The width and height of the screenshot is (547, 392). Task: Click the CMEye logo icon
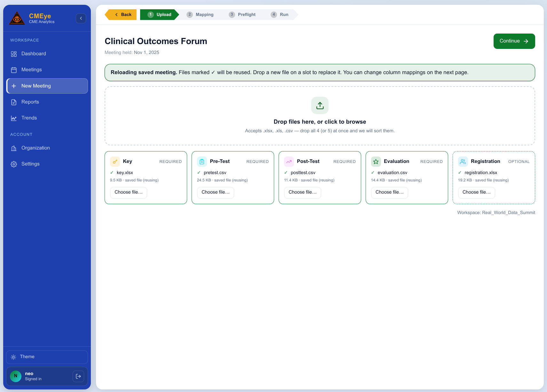pyautogui.click(x=17, y=18)
